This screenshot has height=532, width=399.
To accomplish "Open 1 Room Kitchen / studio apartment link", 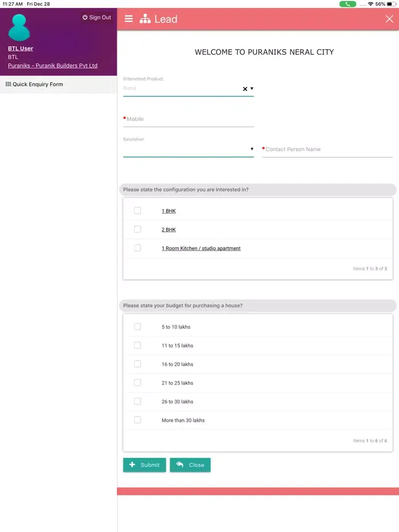I will [201, 248].
